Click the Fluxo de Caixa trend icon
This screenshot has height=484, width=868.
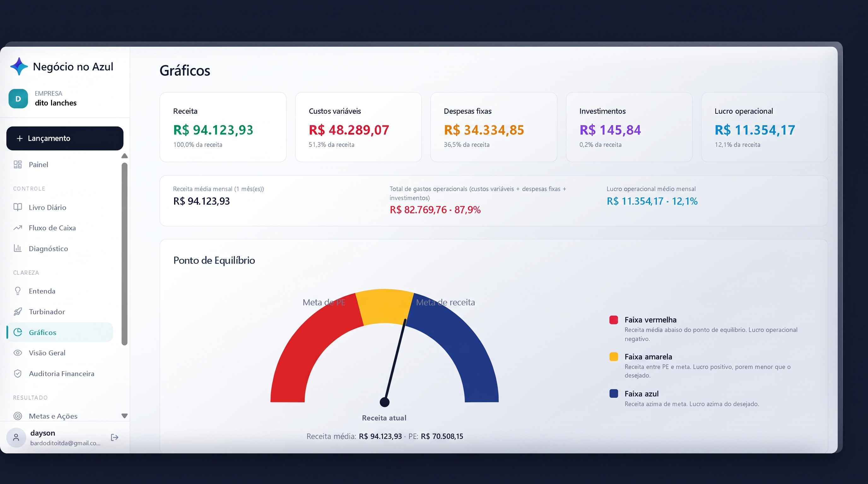coord(18,228)
